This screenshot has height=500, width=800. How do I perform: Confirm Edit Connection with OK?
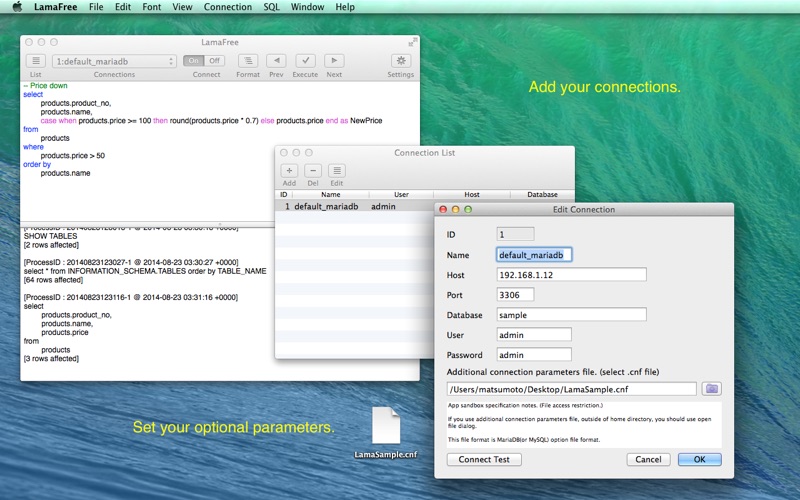(x=699, y=459)
